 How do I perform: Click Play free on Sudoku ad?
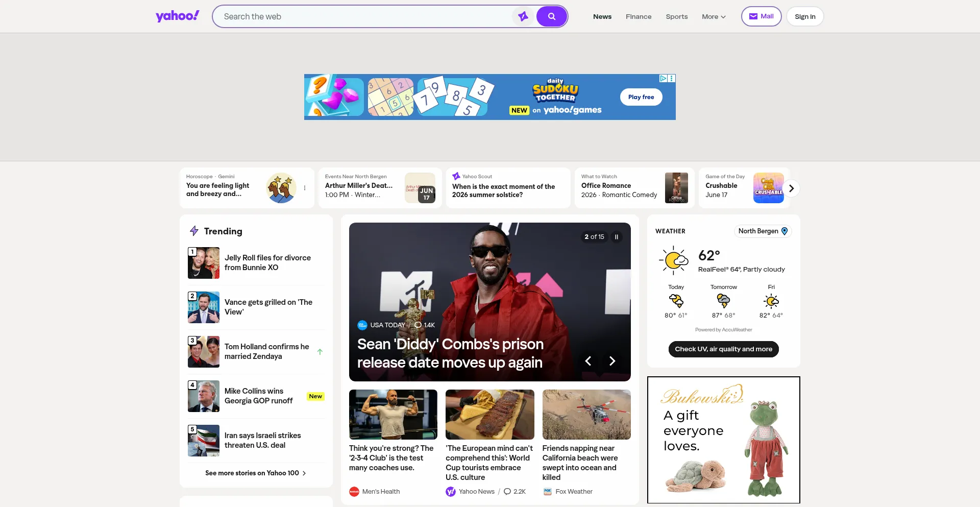(641, 97)
